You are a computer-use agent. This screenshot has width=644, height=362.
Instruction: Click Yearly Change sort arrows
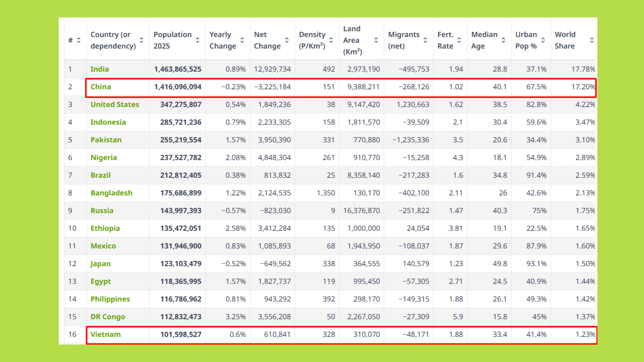[x=242, y=40]
